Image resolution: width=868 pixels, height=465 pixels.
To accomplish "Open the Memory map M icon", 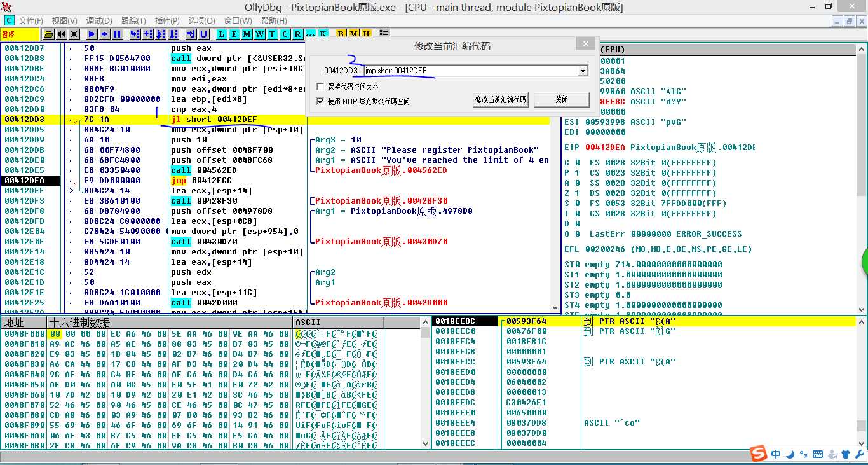I will tap(247, 34).
